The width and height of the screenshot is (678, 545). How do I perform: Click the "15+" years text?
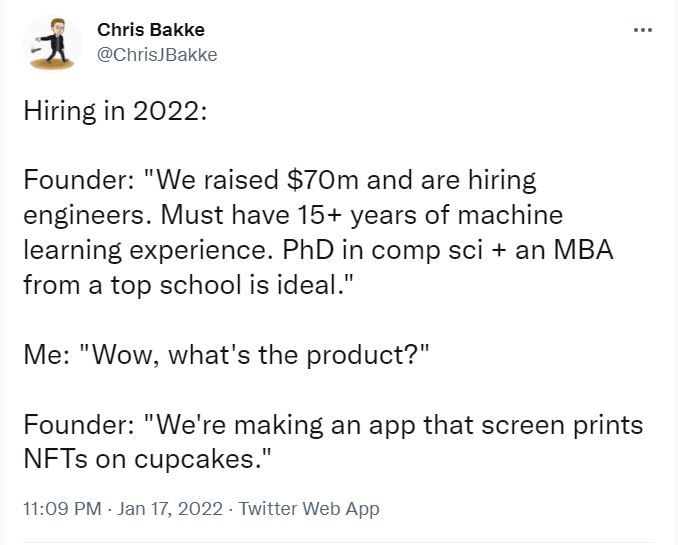pos(319,215)
